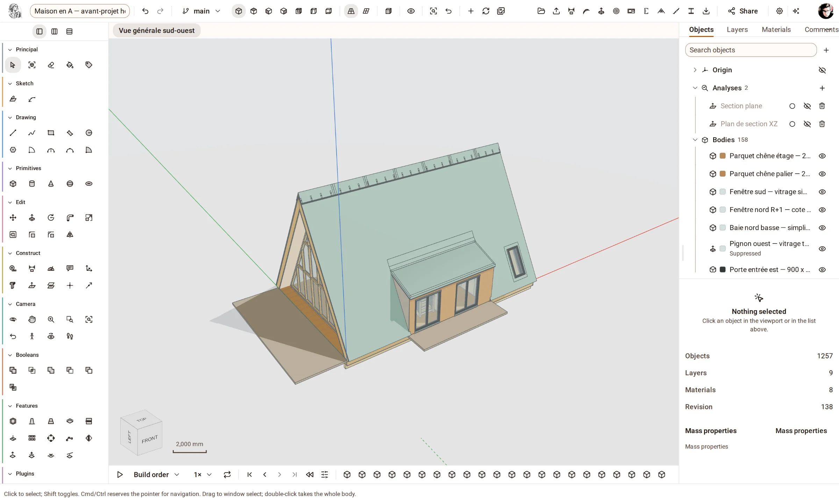
Task: Hide the Parquet chêne étage body
Action: click(822, 156)
